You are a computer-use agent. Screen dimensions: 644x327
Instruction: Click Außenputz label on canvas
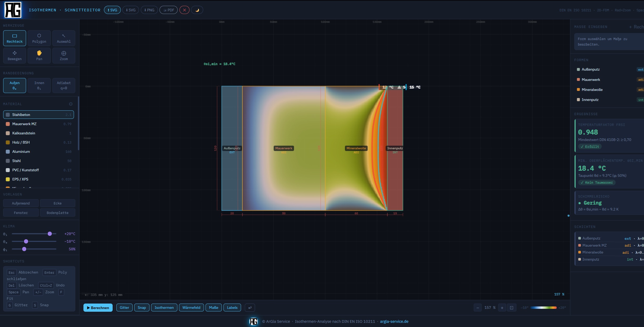(232, 148)
